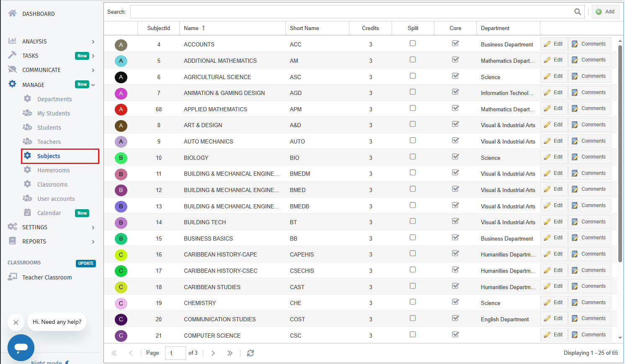Click the refresh icon below the table

tap(251, 353)
